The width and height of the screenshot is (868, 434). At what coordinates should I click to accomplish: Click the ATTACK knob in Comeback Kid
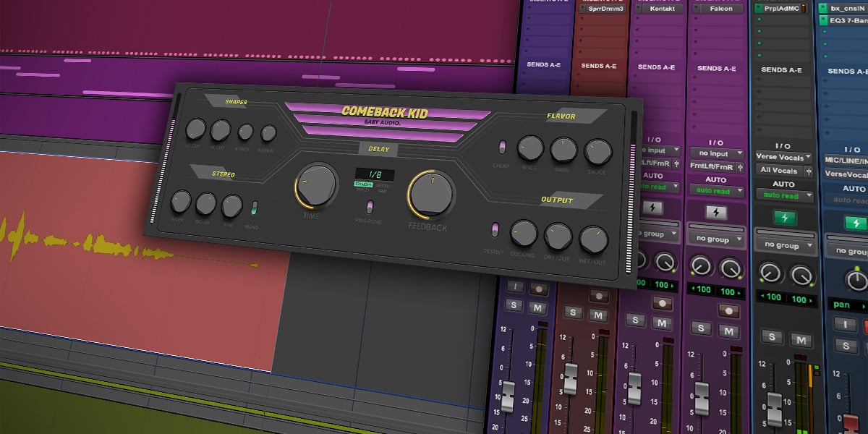point(246,132)
